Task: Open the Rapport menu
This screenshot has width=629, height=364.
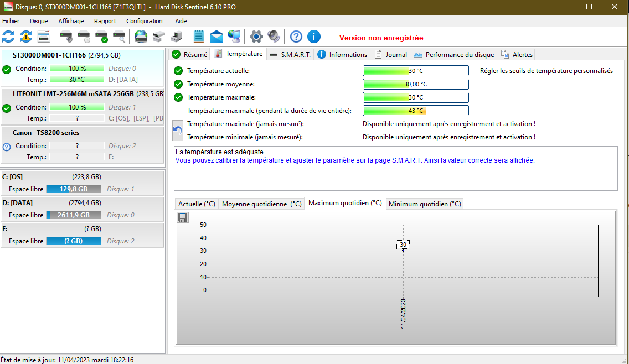Action: pos(105,21)
